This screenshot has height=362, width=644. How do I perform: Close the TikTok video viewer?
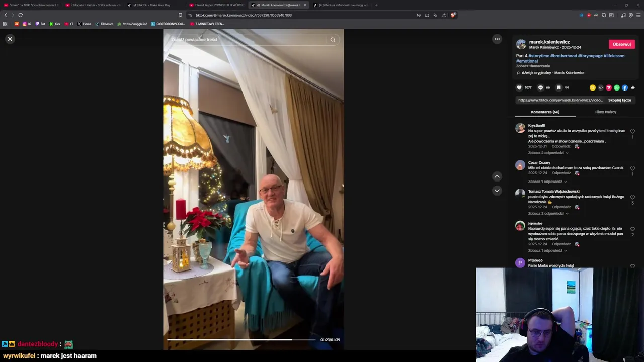[10, 39]
